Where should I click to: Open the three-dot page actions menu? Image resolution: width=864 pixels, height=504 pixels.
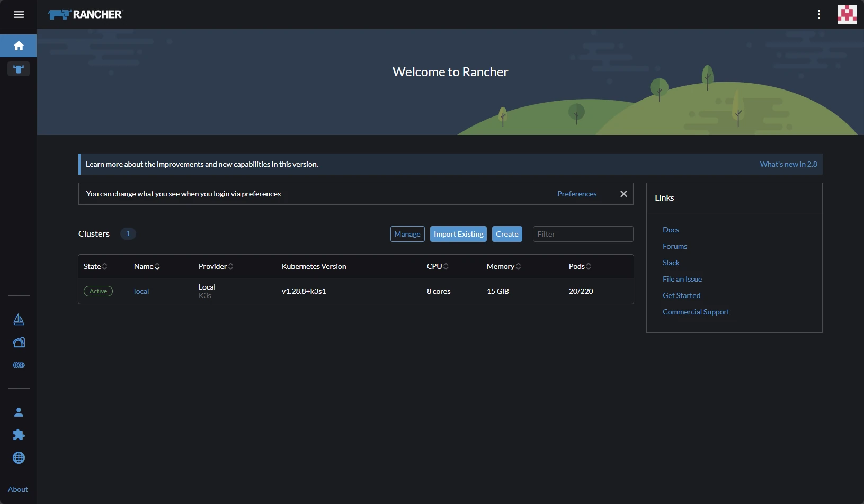click(x=818, y=14)
